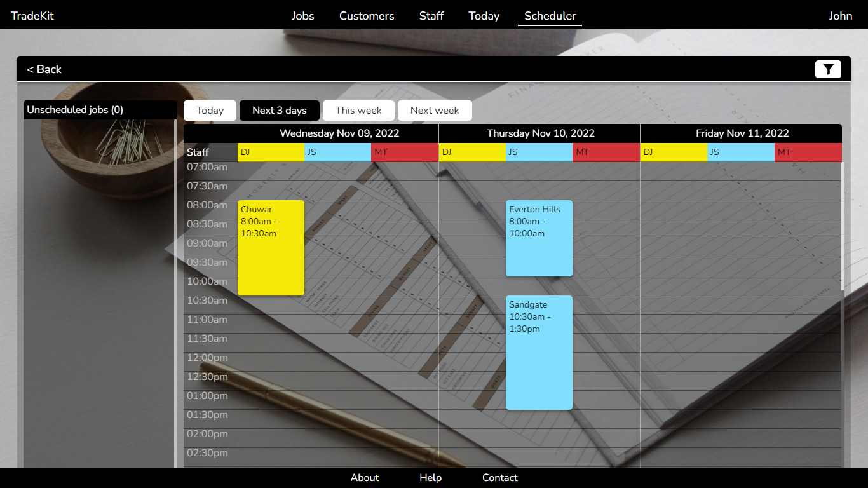This screenshot has height=488, width=868.
Task: Select Friday's red MT staff column
Action: [x=808, y=152]
